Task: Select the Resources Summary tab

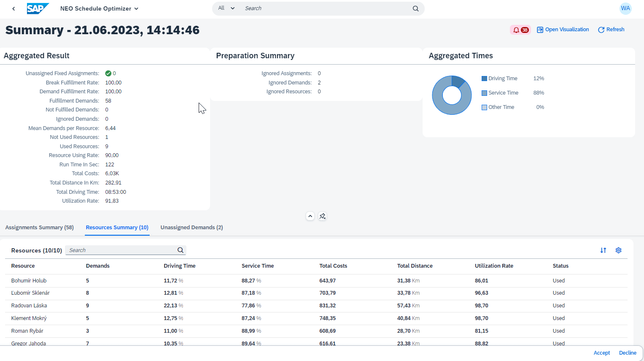Action: coord(117,228)
